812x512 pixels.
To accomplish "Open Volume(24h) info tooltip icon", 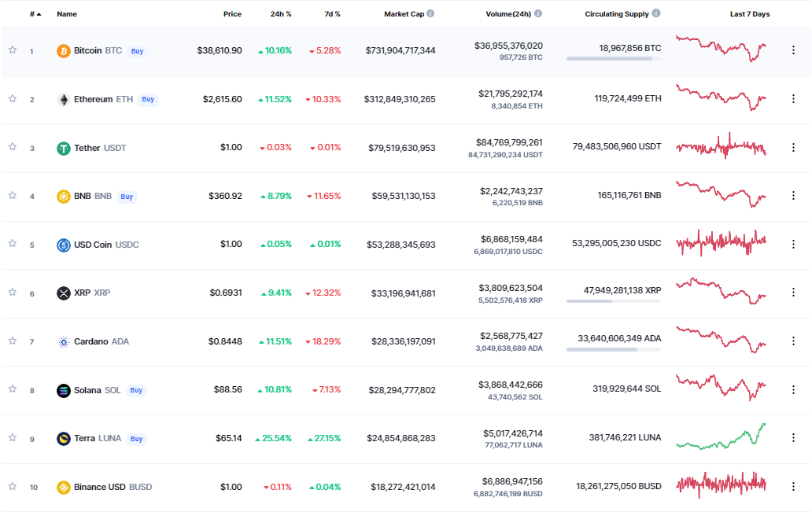I will coord(538,13).
